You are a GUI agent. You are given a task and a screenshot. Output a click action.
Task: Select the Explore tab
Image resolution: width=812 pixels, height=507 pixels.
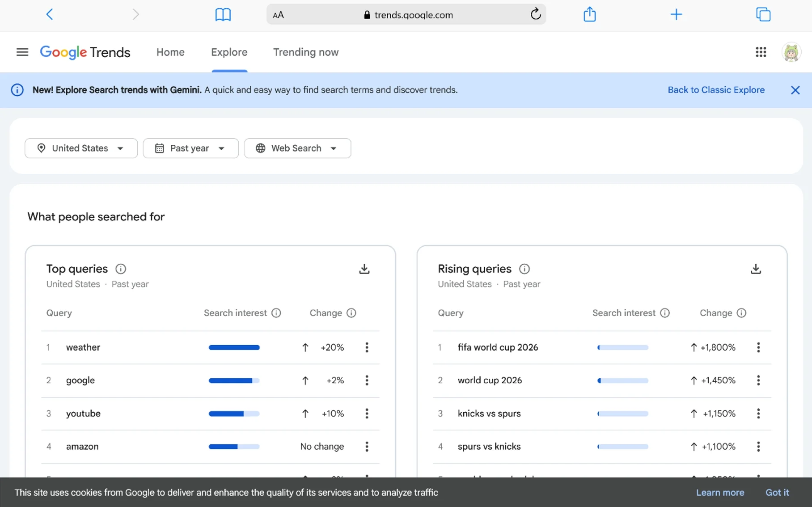tap(229, 52)
